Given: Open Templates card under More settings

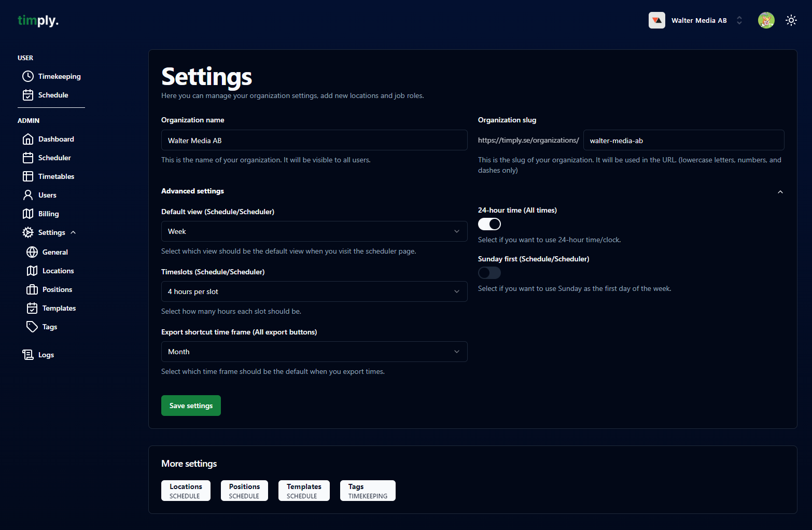Looking at the screenshot, I should [x=304, y=491].
